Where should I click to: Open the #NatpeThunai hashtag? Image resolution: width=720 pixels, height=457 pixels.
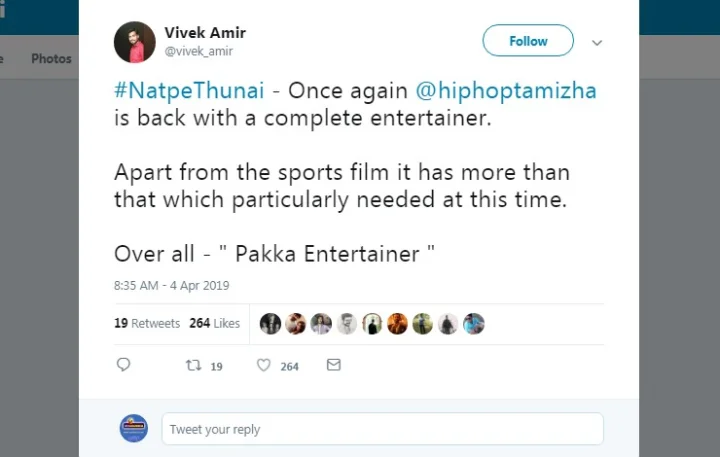point(189,90)
